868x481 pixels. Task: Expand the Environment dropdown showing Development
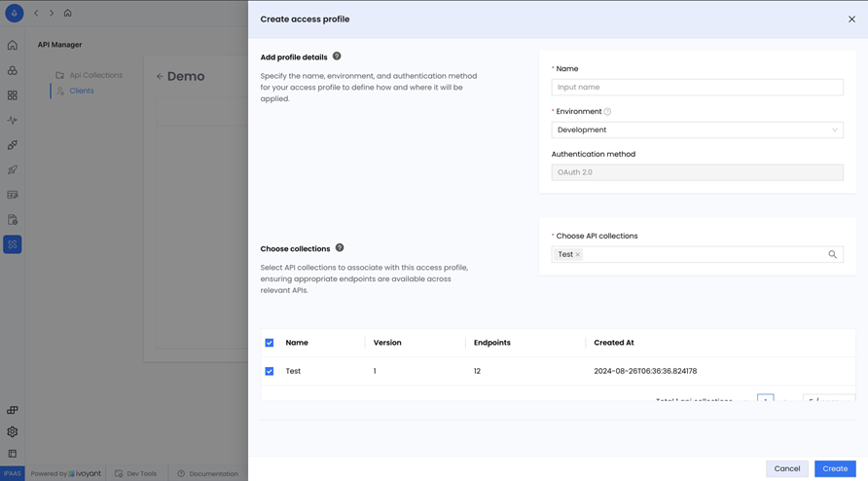697,129
